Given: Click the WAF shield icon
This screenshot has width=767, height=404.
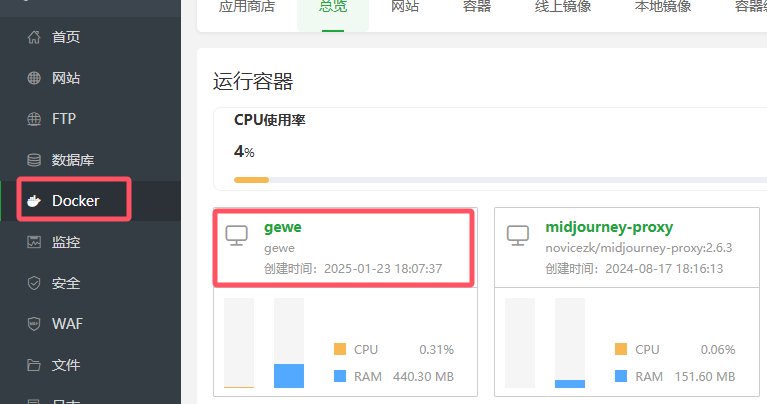Looking at the screenshot, I should point(34,324).
